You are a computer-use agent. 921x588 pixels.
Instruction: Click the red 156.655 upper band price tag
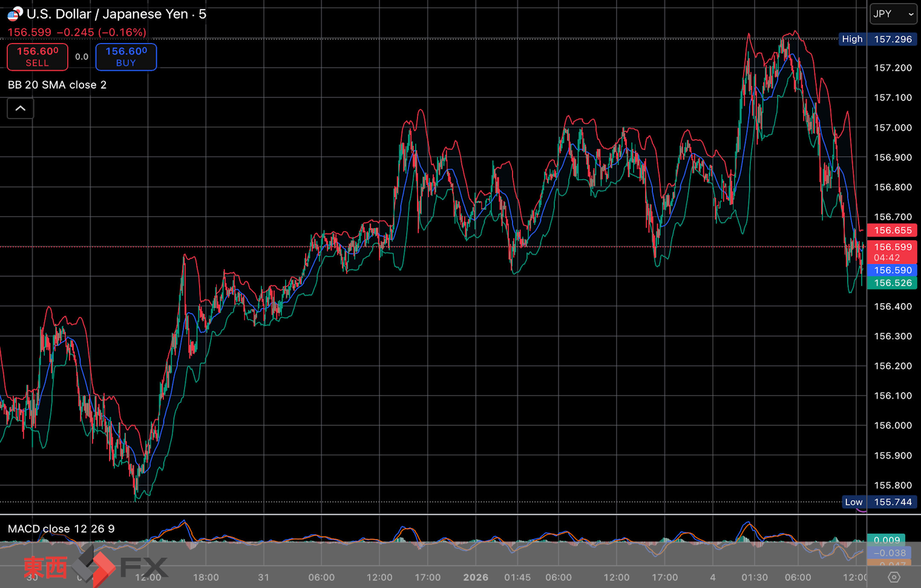(x=892, y=230)
